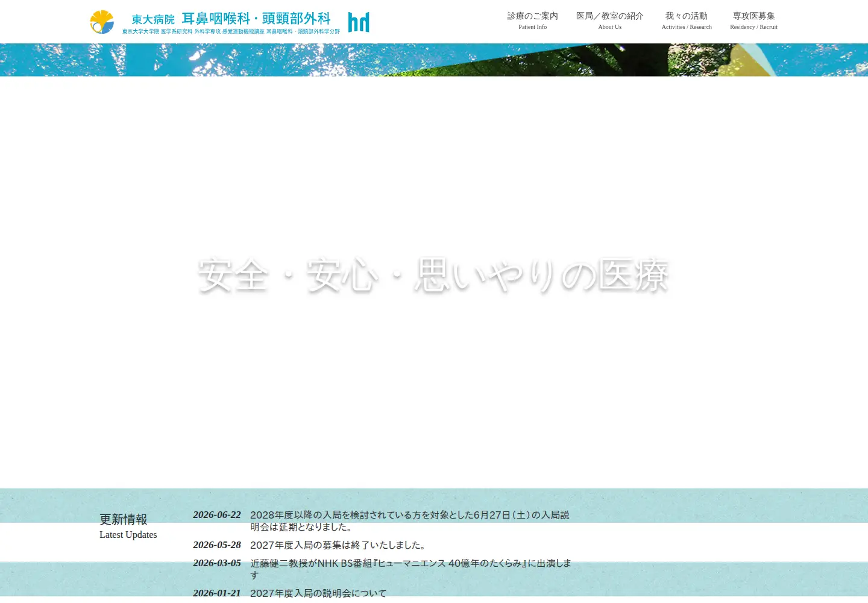Open the 診療のご案内 Patient Info menu
This screenshot has height=603, width=868.
(x=533, y=21)
